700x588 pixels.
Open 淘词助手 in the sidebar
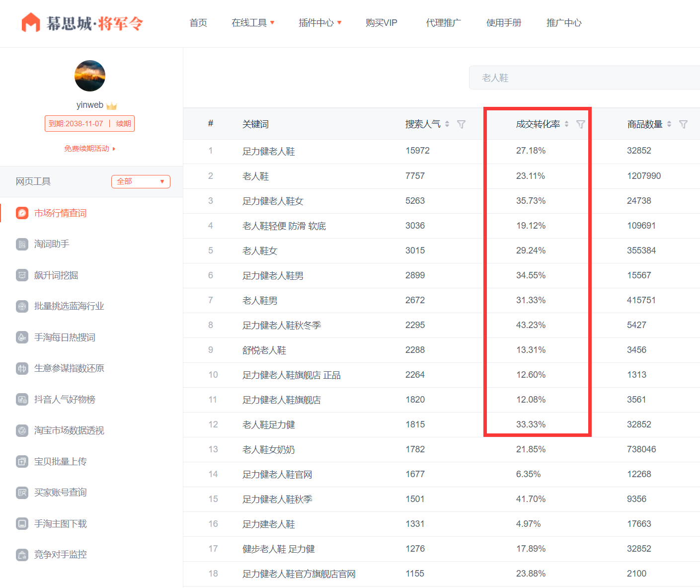coord(52,244)
